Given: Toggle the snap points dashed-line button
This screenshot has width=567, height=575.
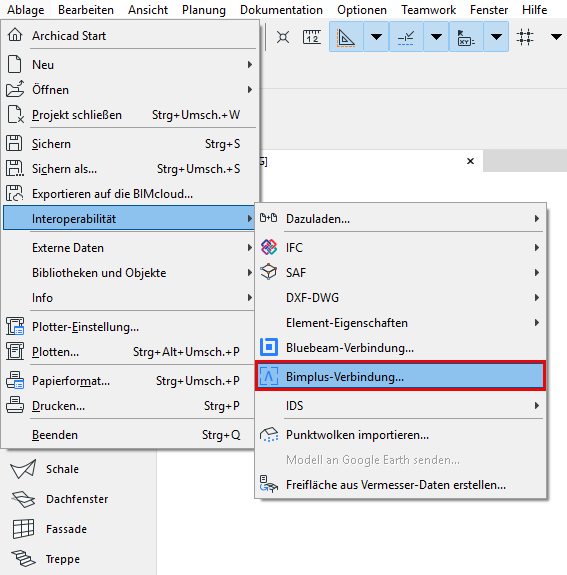Looking at the screenshot, I should coord(406,37).
